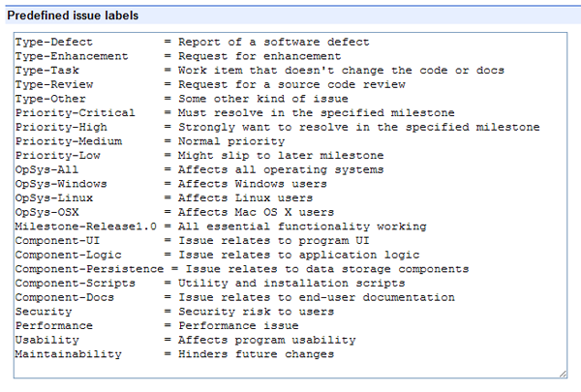Image resolution: width=581 pixels, height=392 pixels.
Task: Click on the Type-Review label line
Action: click(210, 84)
